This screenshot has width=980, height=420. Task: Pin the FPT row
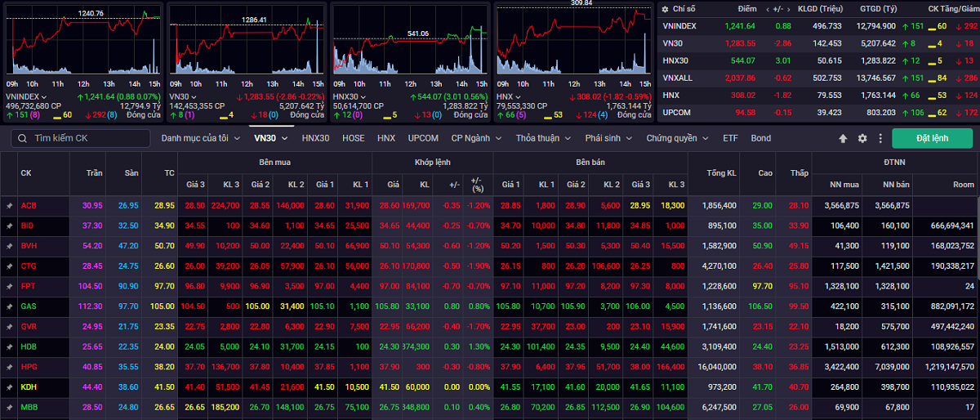(9, 285)
